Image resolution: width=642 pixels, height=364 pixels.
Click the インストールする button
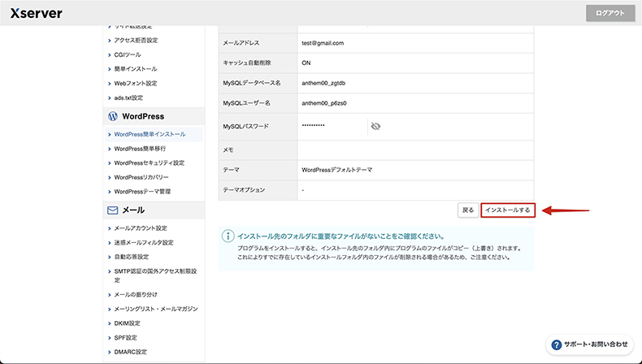(x=508, y=210)
